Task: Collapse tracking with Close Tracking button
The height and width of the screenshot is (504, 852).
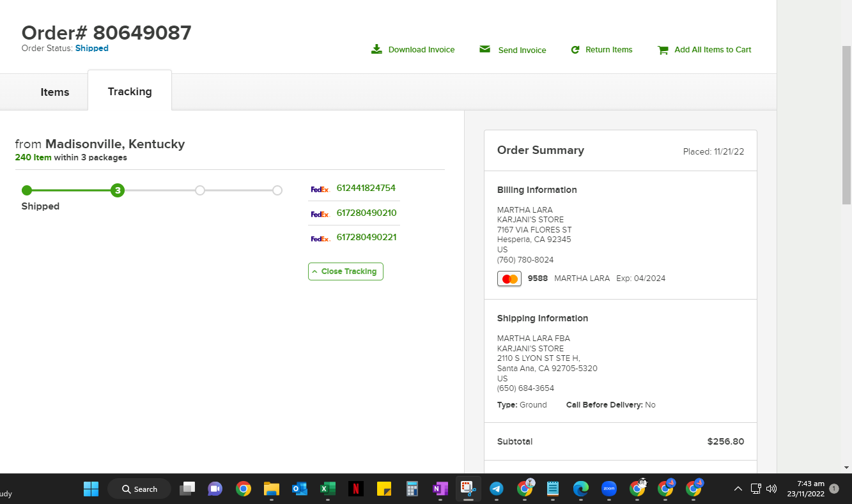Action: pyautogui.click(x=346, y=271)
